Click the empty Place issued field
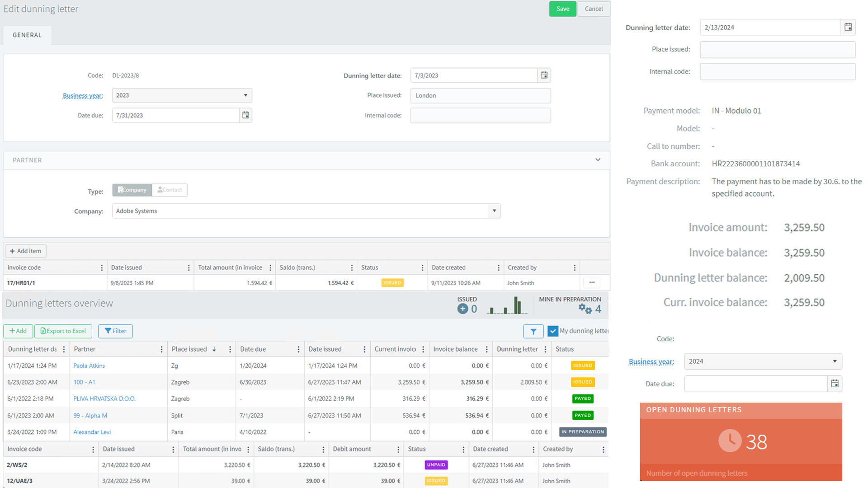This screenshot has width=868, height=488. point(778,50)
